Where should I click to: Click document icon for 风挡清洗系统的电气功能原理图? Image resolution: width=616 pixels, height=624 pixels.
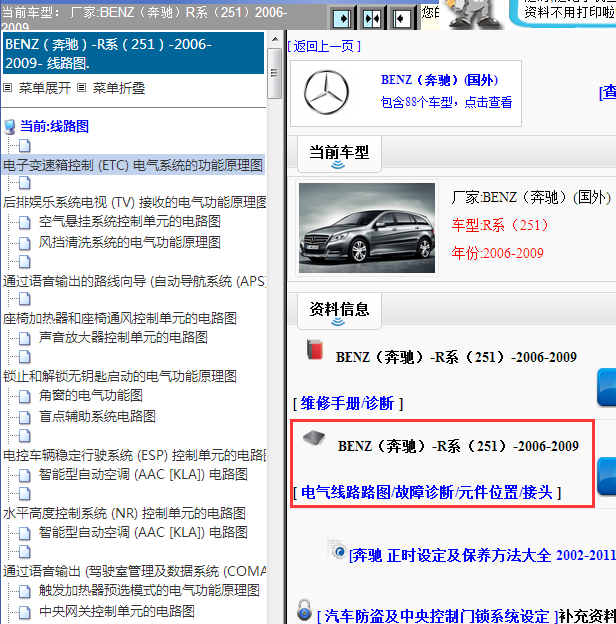coord(25,243)
